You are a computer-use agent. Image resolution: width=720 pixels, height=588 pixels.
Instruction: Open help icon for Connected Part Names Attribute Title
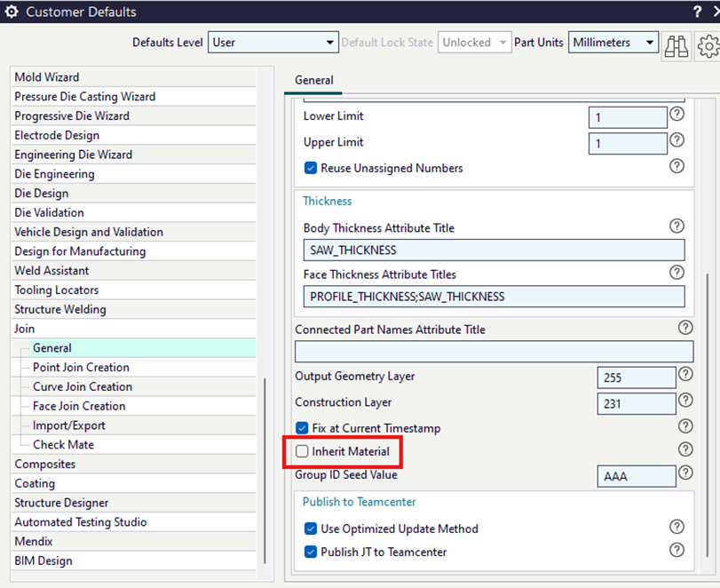[685, 328]
